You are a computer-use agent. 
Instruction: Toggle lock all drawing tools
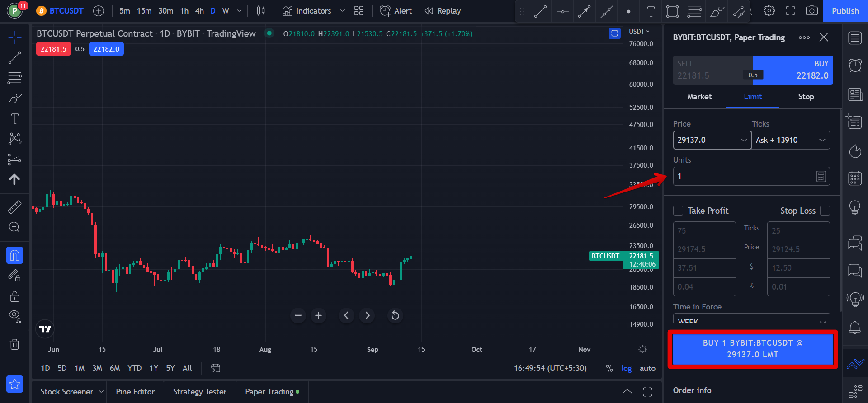[x=14, y=296]
